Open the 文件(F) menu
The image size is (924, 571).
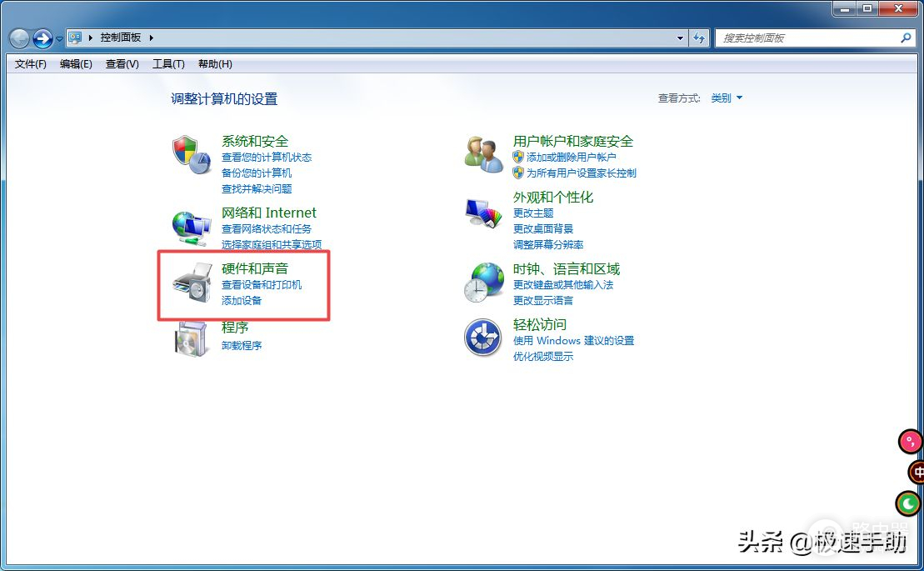tap(31, 63)
